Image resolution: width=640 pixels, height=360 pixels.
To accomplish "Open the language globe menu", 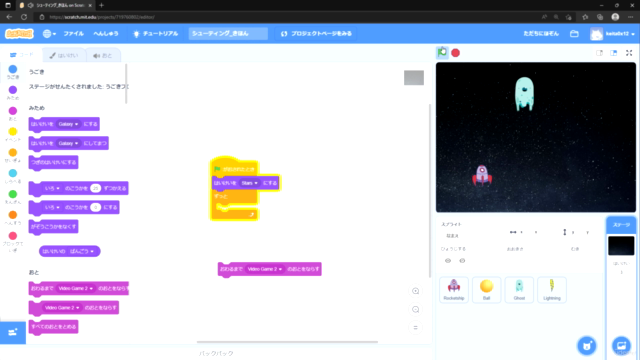I will point(49,34).
